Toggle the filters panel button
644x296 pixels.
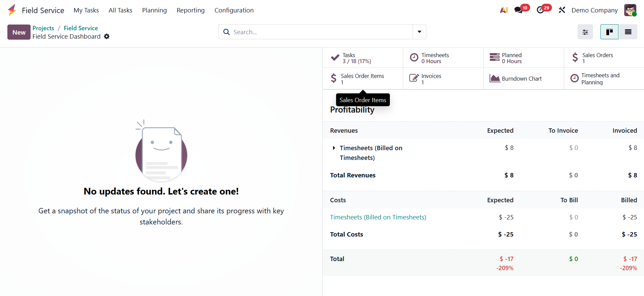[585, 32]
